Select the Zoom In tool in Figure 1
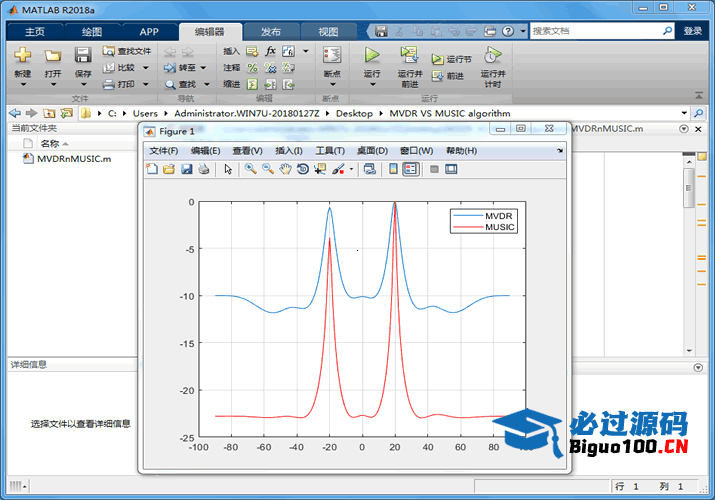 [250, 169]
